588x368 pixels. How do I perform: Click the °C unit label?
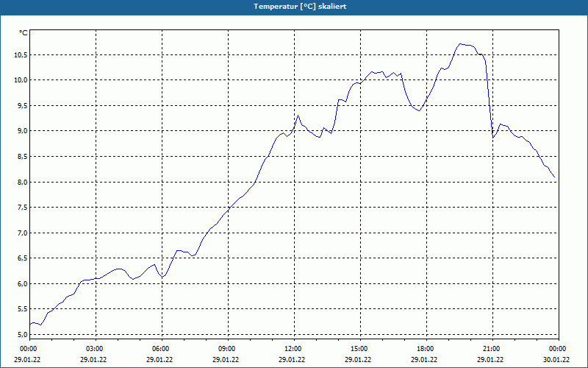click(24, 33)
